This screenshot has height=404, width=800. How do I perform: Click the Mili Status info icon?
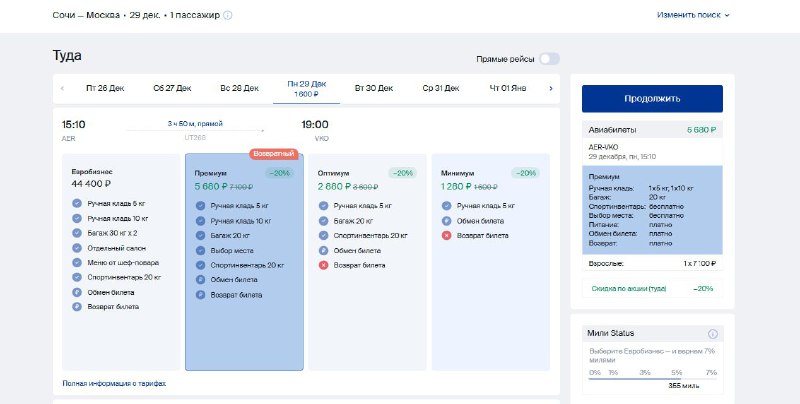tap(713, 333)
